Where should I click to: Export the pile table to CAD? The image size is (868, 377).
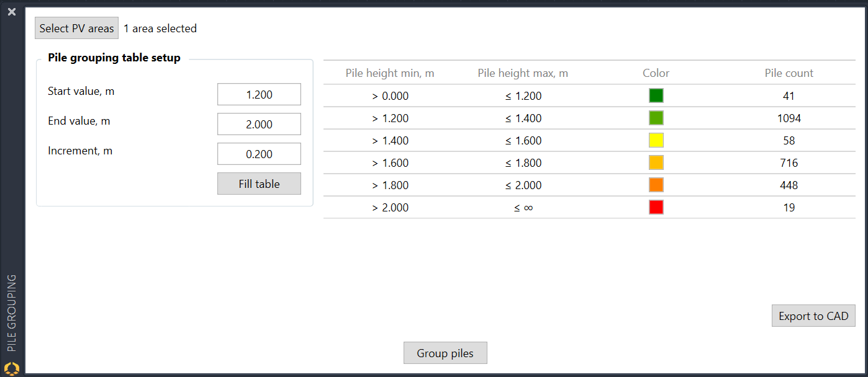[813, 316]
